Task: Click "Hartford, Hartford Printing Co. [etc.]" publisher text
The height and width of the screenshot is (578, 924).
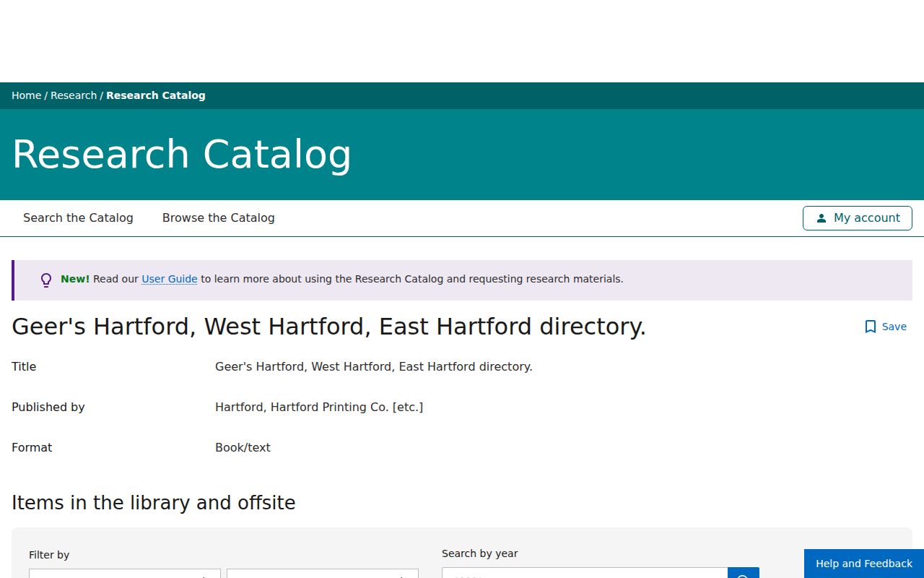Action: [x=319, y=407]
